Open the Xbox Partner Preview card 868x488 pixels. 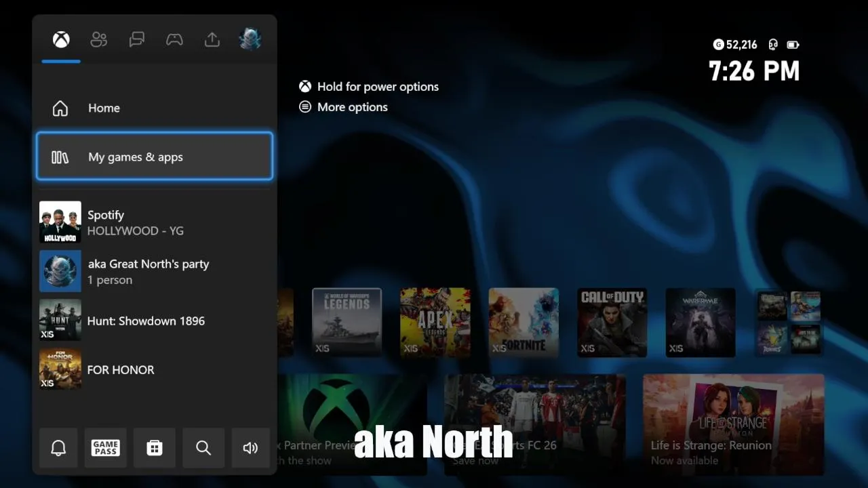coord(352,424)
